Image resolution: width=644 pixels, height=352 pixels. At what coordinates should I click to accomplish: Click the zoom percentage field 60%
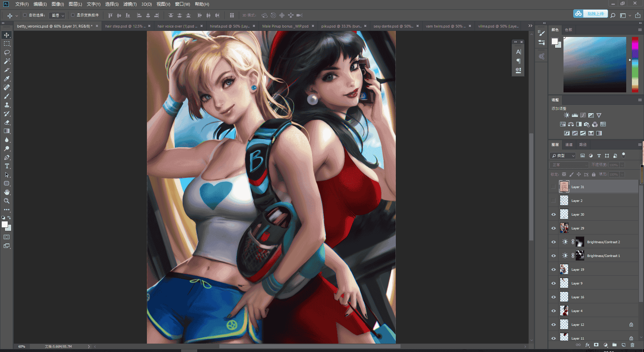[x=22, y=346]
